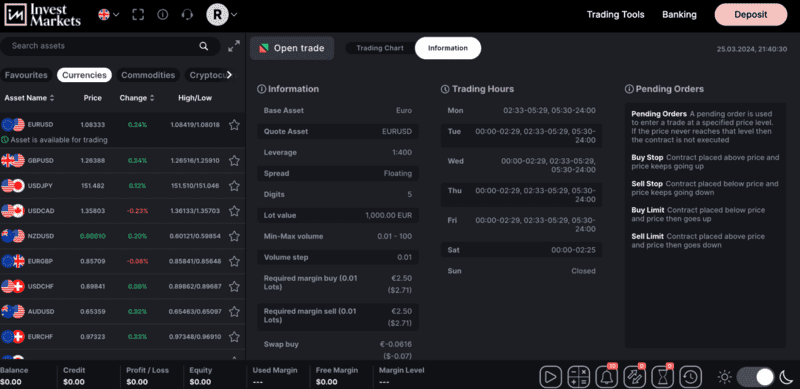Focus the Search assets field
This screenshot has height=389, width=800.
(110, 46)
